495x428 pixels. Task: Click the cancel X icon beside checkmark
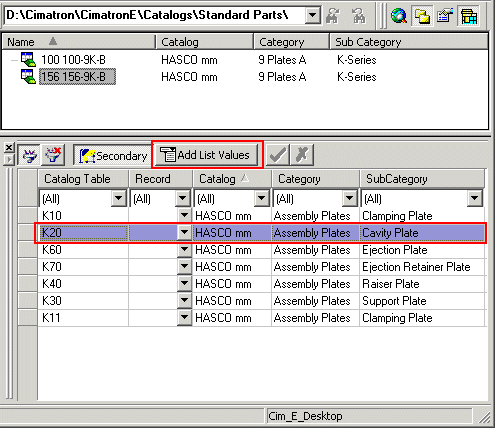point(302,155)
